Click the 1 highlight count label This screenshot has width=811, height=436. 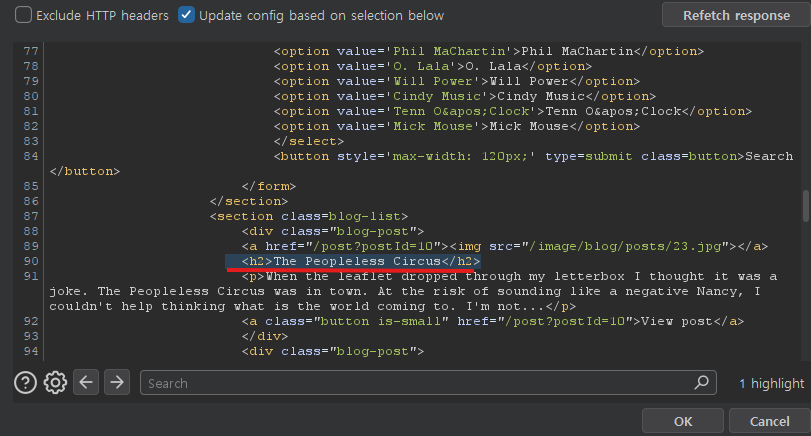[772, 383]
